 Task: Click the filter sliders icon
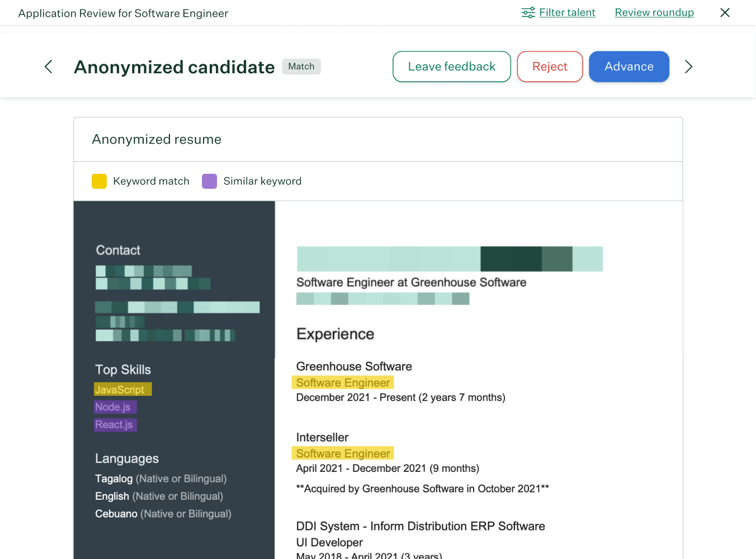point(528,13)
